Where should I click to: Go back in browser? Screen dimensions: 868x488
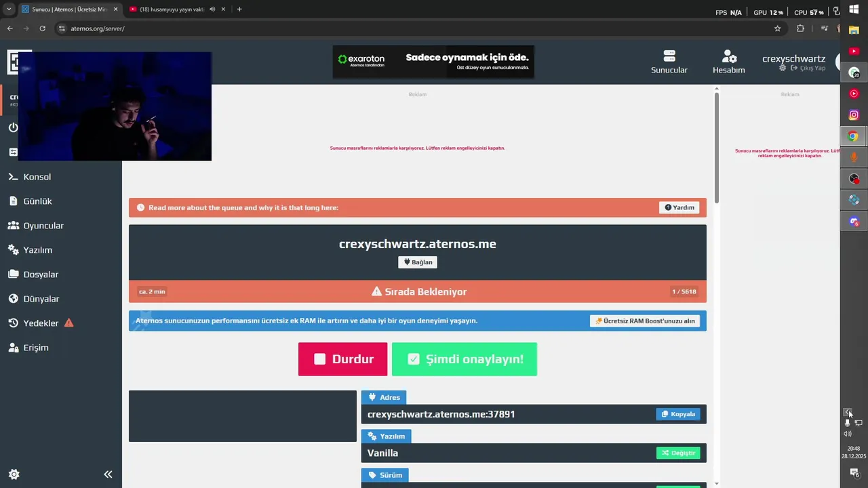[x=9, y=28]
